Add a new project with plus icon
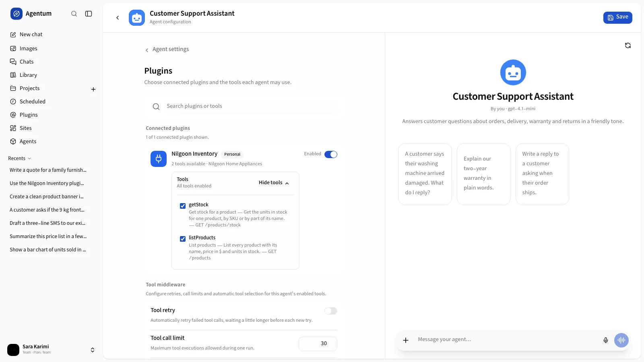The image size is (644, 362). (x=93, y=89)
